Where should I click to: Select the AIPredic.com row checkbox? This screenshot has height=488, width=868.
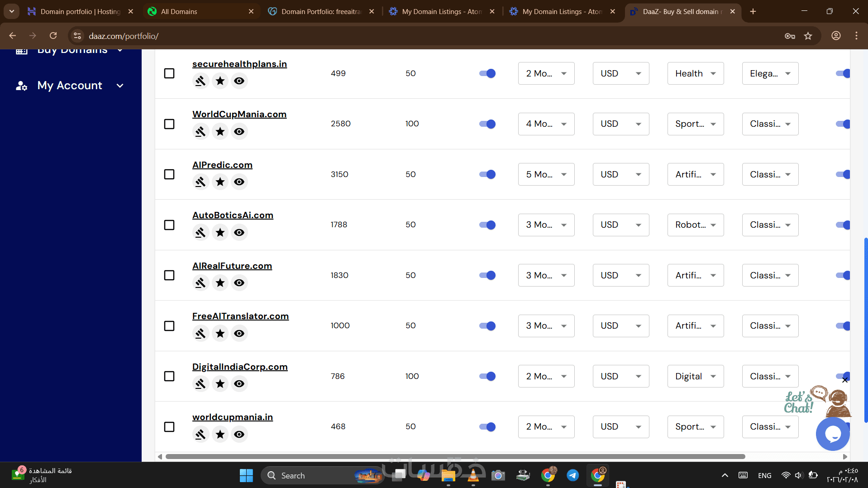point(169,174)
